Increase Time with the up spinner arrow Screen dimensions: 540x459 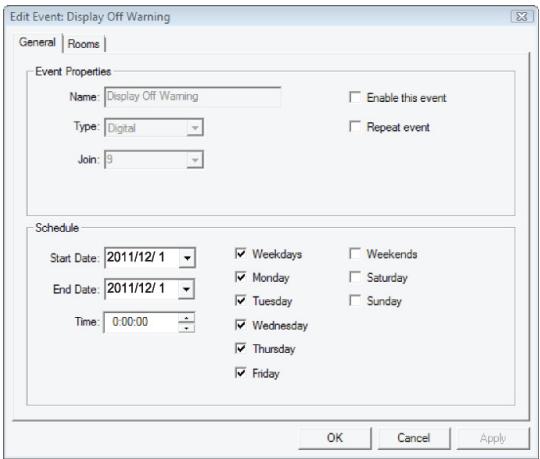click(x=186, y=317)
